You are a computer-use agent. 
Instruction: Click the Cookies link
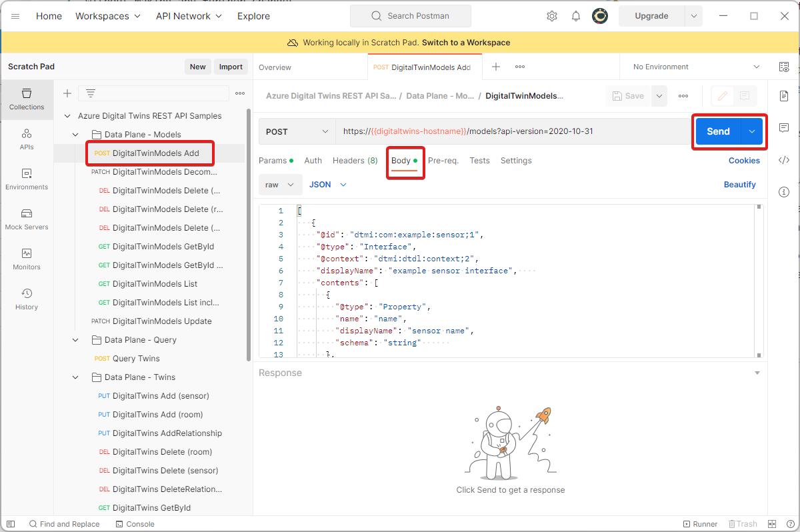[x=744, y=161]
